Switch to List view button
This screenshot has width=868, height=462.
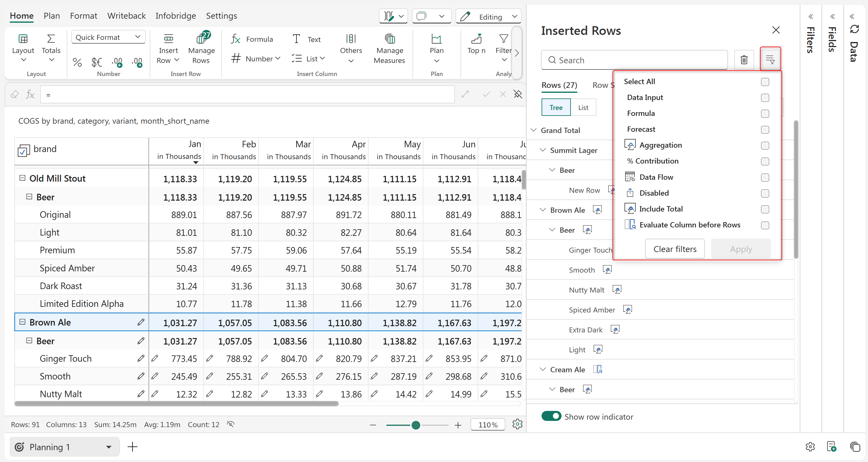583,107
